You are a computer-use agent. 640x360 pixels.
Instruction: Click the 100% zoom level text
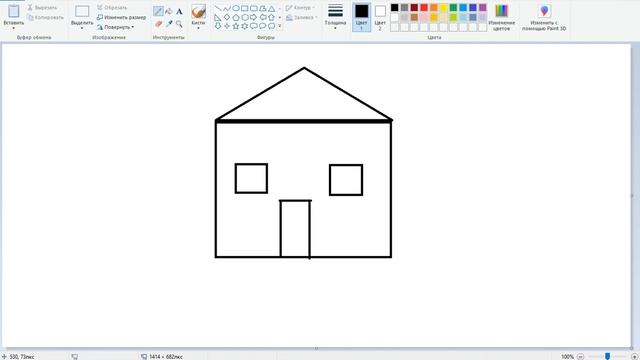point(567,356)
